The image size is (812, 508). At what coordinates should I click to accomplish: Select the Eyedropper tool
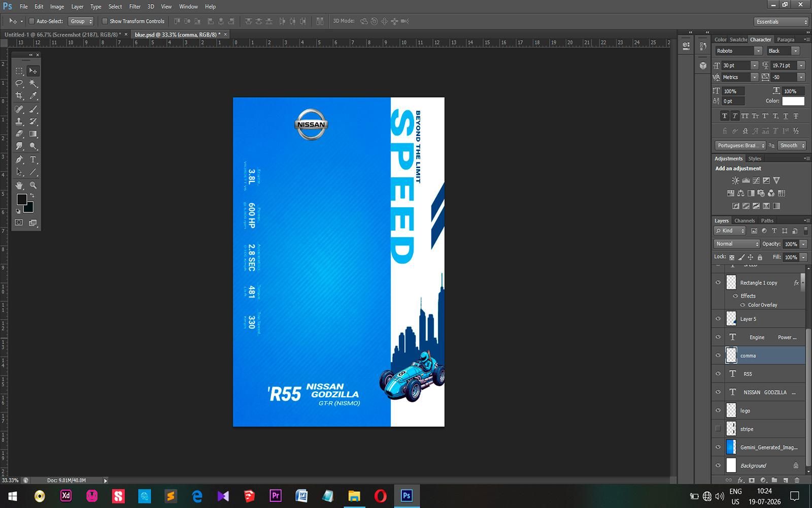(33, 96)
